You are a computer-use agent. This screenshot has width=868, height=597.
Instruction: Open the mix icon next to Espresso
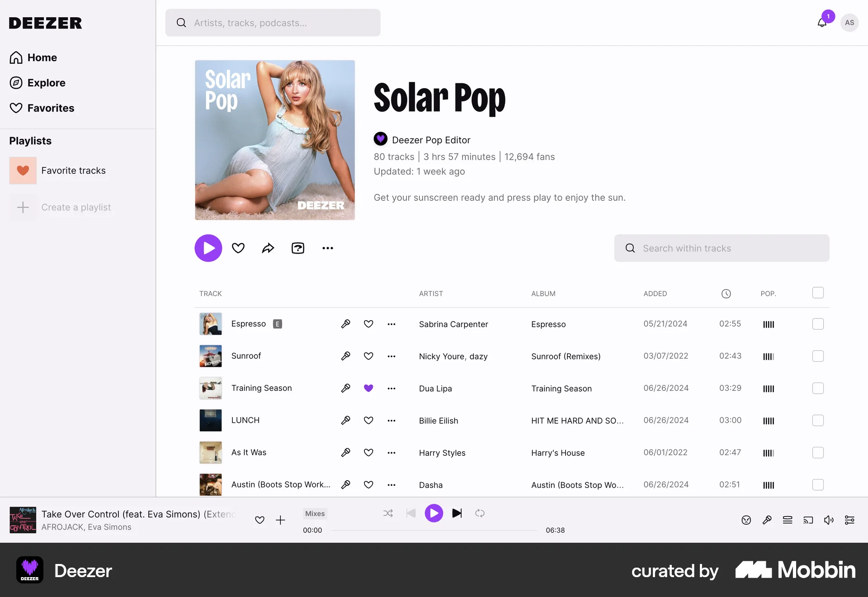345,324
